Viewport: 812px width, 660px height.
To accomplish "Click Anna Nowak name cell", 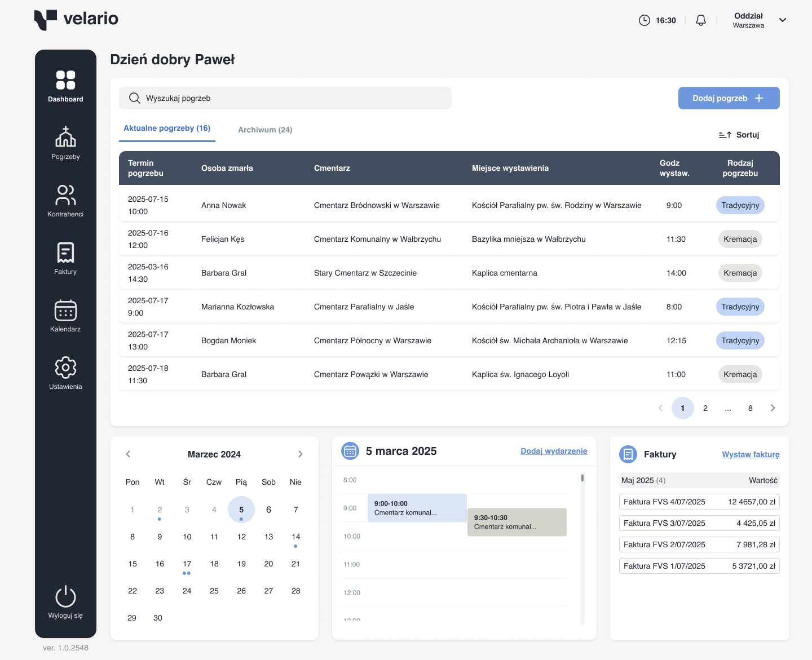I will pyautogui.click(x=224, y=205).
